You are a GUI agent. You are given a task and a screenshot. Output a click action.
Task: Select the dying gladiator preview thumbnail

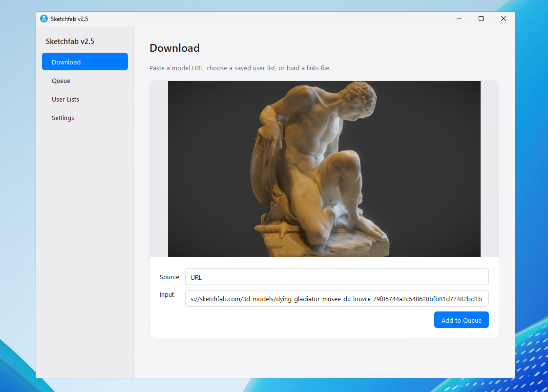pyautogui.click(x=324, y=169)
